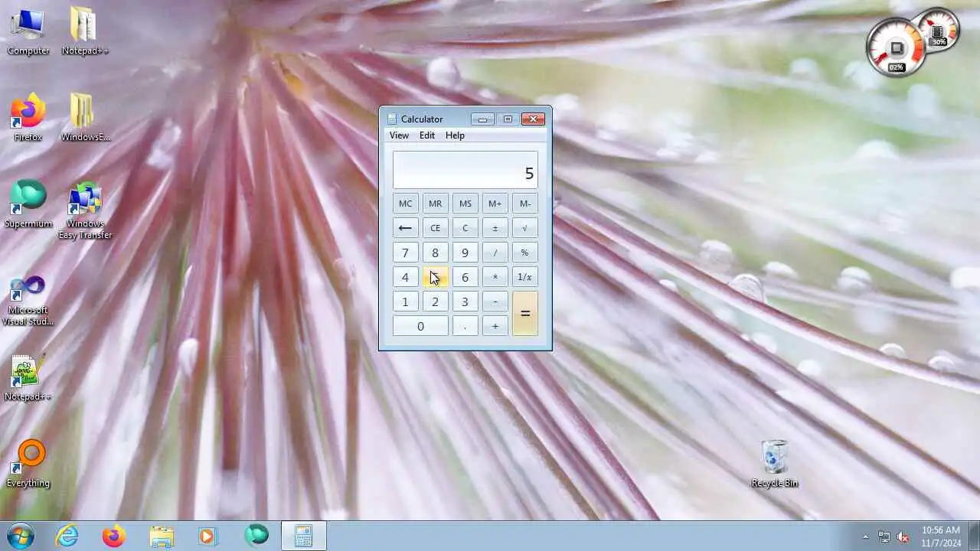Screen dimensions: 980x551
Task: Click the number 4 key
Action: pos(405,277)
